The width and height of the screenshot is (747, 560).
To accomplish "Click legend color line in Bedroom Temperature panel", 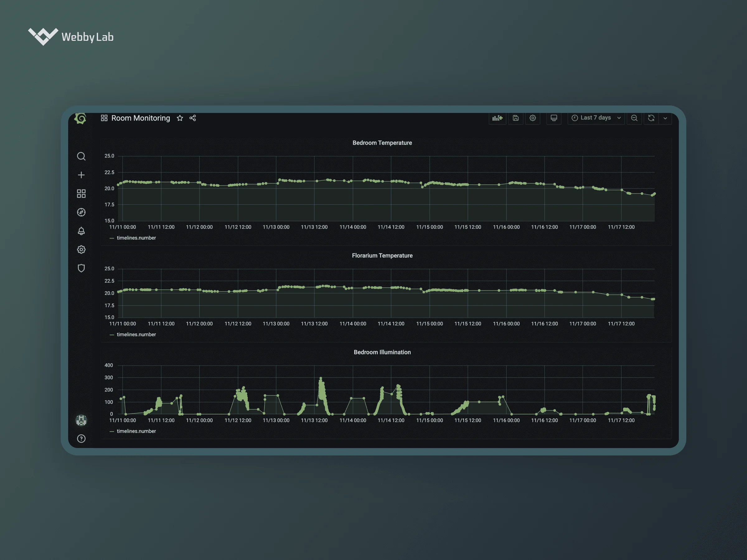I will pos(112,238).
